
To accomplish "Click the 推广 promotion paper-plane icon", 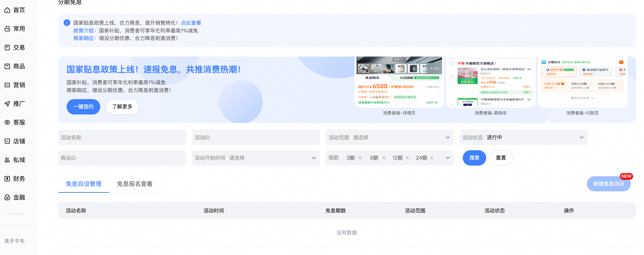I will (7, 104).
